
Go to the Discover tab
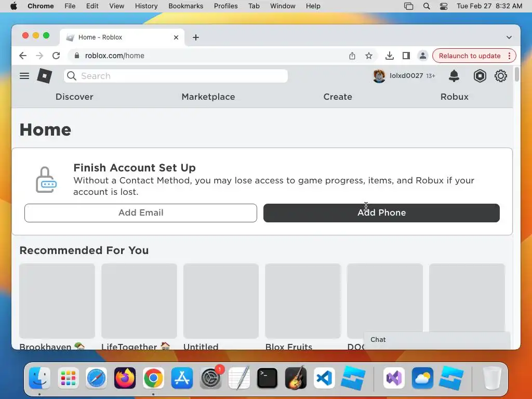74,97
